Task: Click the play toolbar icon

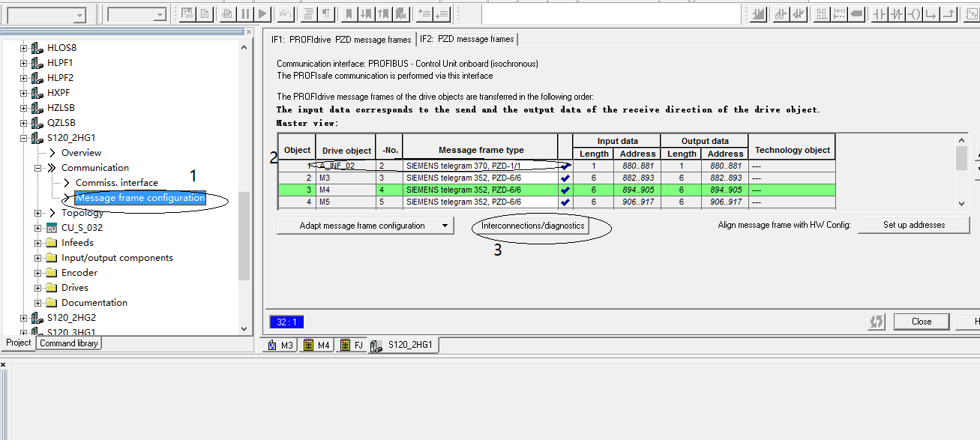Action: (x=262, y=13)
